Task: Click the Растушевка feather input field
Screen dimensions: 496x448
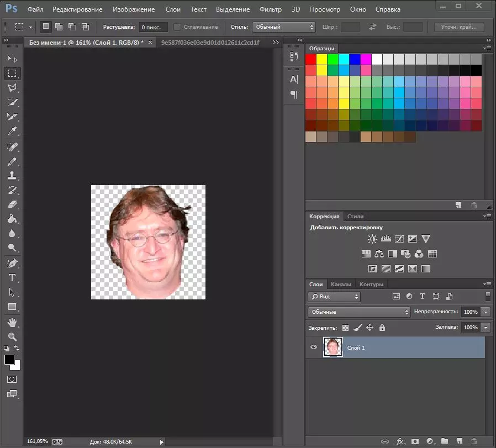Action: point(151,27)
